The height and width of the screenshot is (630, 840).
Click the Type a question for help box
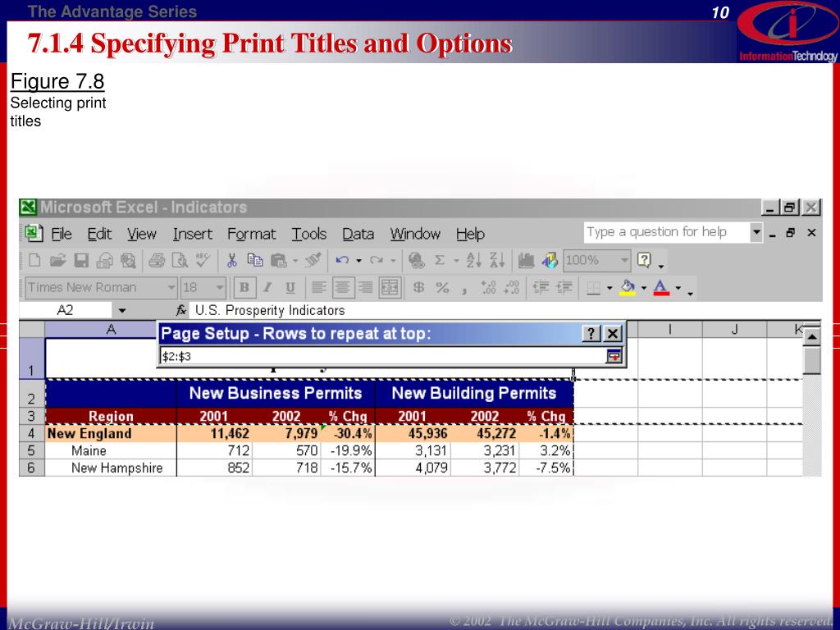(x=667, y=232)
